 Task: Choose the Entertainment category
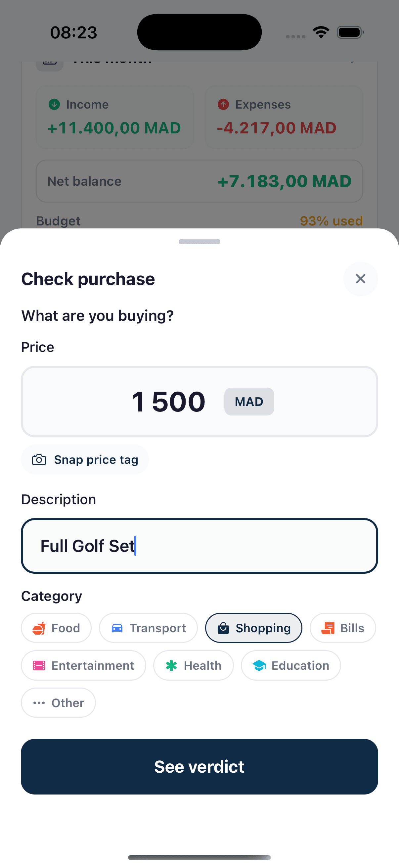click(83, 665)
